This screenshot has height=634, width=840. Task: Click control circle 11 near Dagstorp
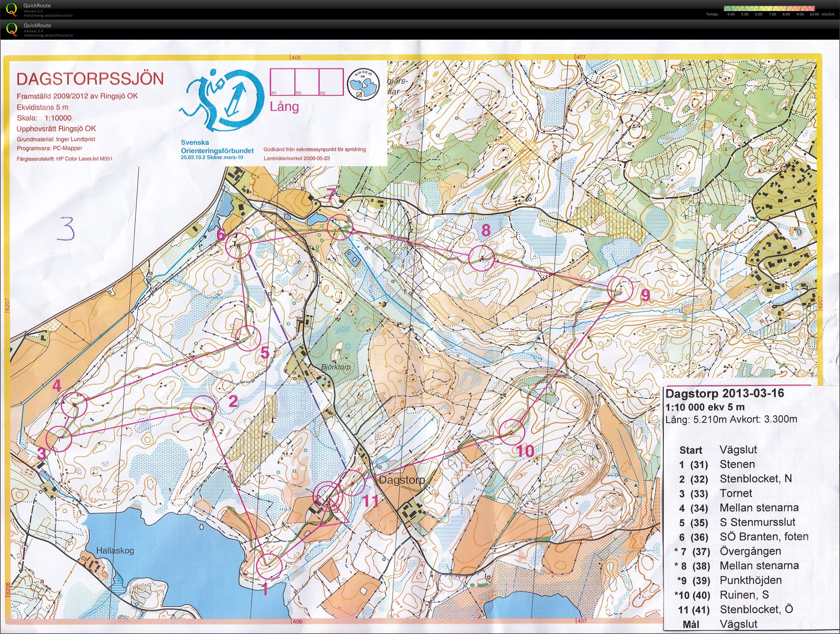352,483
